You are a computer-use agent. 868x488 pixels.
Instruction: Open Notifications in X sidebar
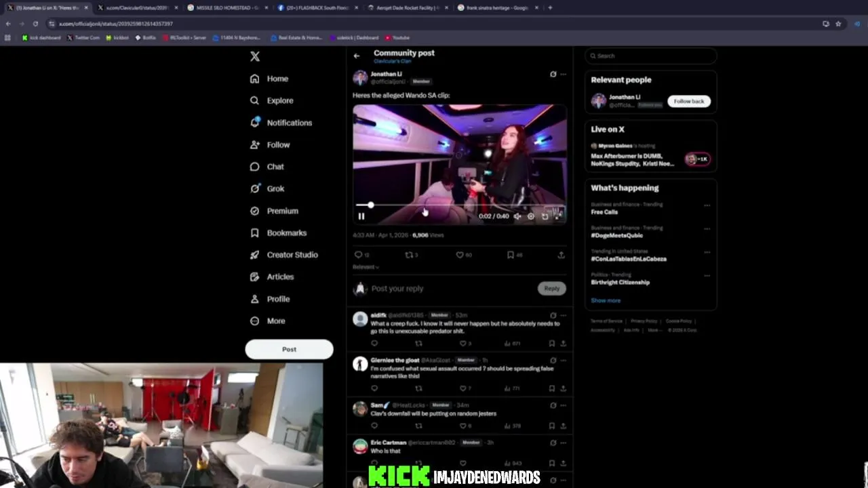click(281, 123)
